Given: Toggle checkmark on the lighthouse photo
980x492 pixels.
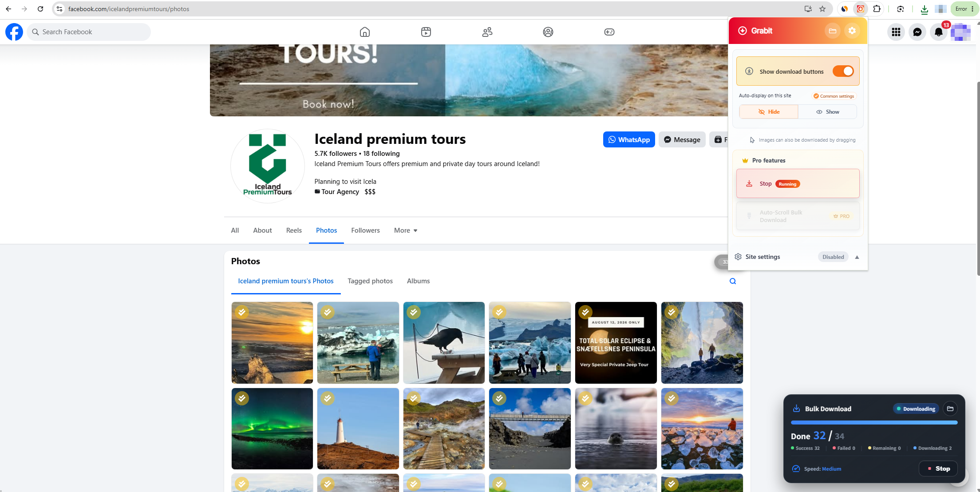Looking at the screenshot, I should [x=328, y=398].
